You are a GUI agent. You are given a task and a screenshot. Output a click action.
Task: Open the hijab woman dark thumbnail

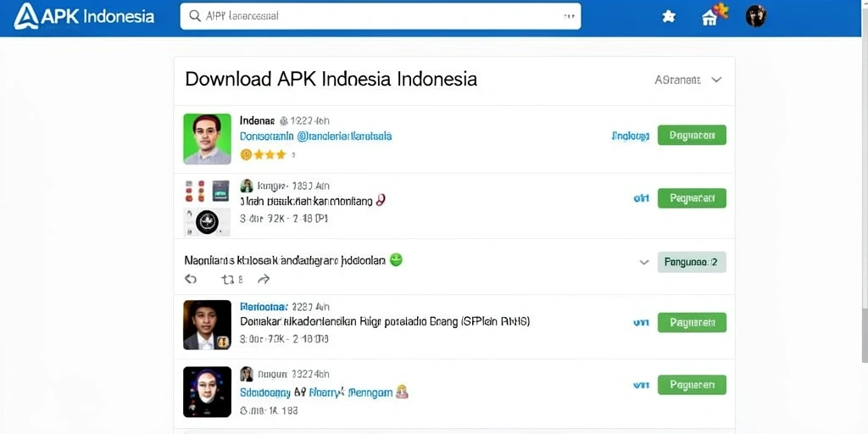pyautogui.click(x=207, y=392)
